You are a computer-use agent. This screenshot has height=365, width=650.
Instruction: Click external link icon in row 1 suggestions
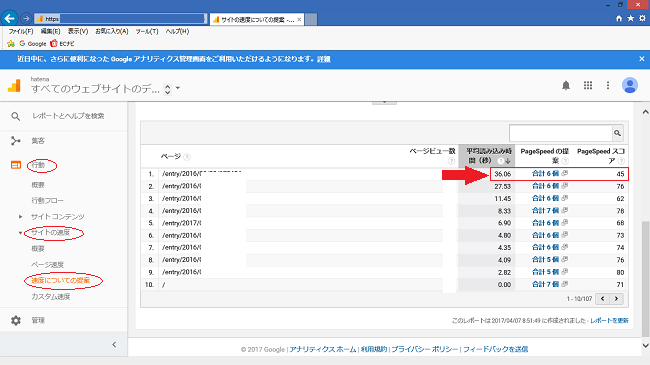(x=564, y=173)
